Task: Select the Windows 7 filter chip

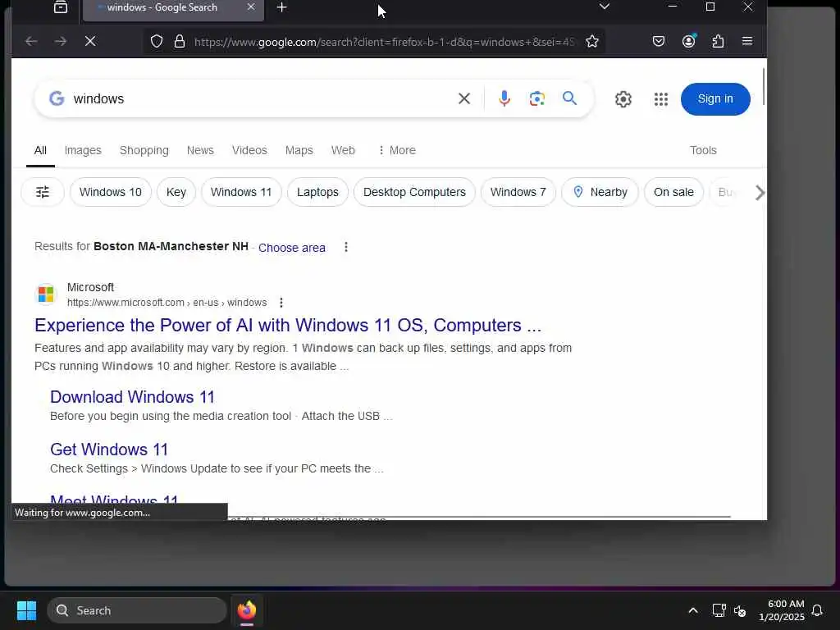Action: 518,192
